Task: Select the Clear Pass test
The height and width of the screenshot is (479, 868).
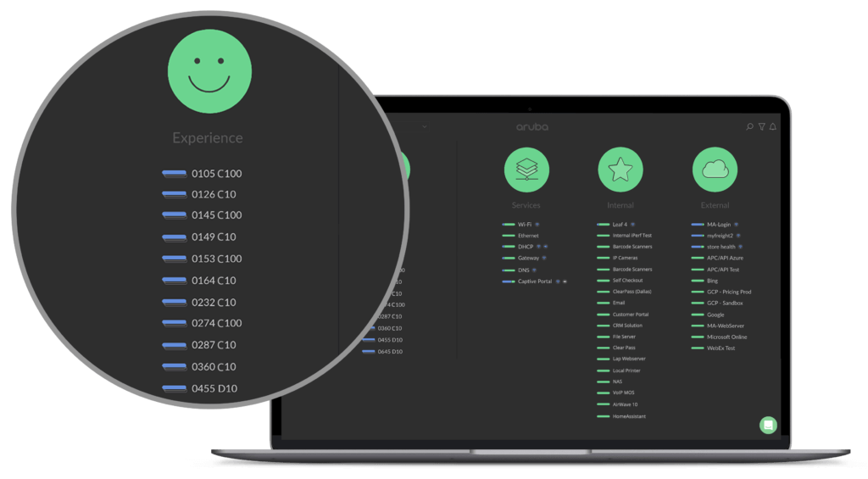Action: 616,348
